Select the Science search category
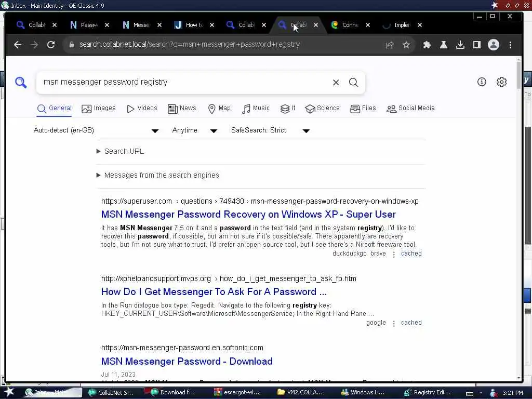This screenshot has height=399, width=532. point(322,109)
